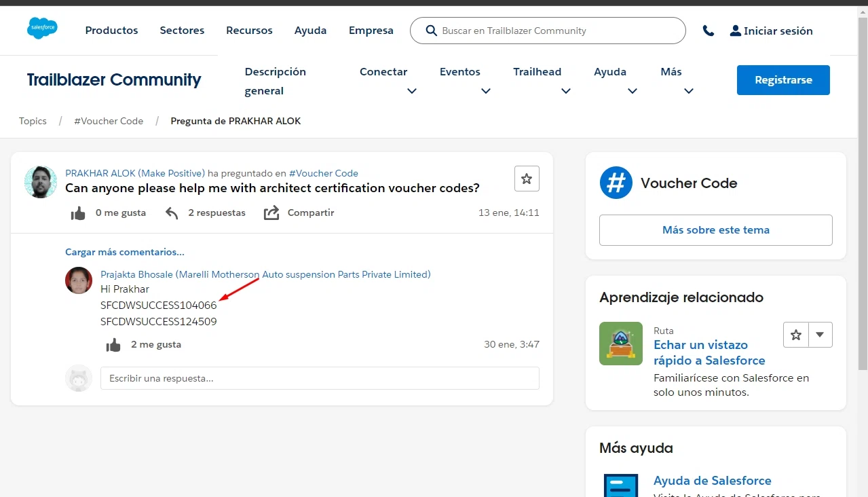Click PRAKHAR ALOK (Make Positive) name link
Image resolution: width=868 pixels, height=497 pixels.
point(135,173)
